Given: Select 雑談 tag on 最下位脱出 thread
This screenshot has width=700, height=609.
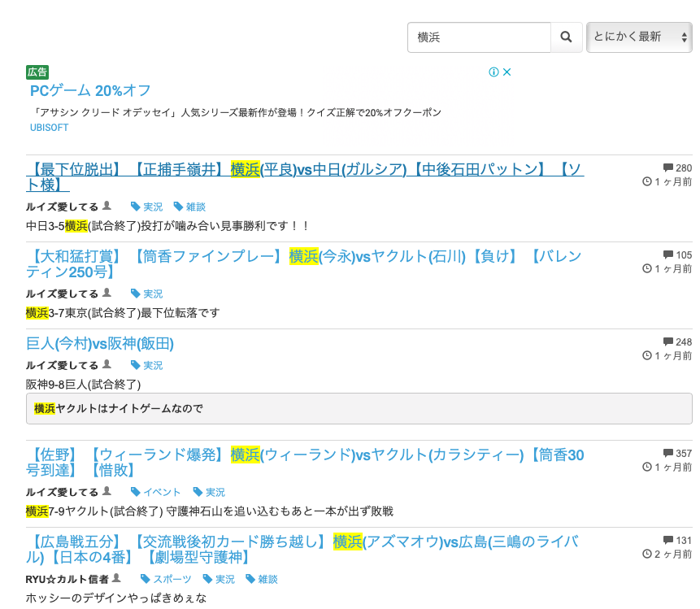Looking at the screenshot, I should 189,207.
